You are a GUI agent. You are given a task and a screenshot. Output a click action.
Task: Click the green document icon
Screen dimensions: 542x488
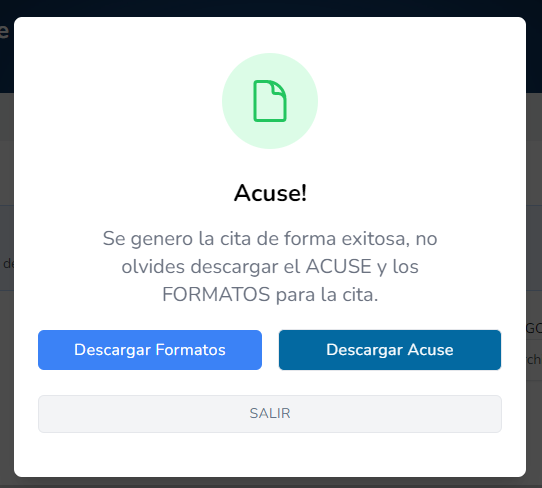pos(270,101)
